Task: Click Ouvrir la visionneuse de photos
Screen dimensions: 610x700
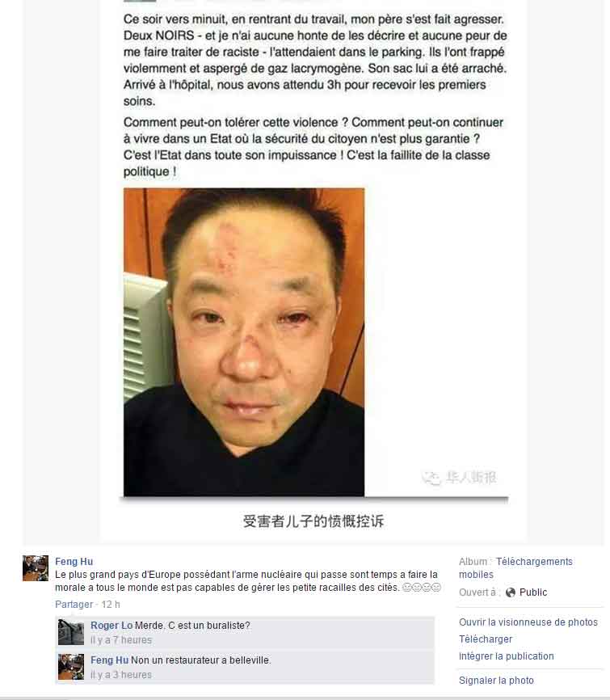Action: tap(528, 622)
